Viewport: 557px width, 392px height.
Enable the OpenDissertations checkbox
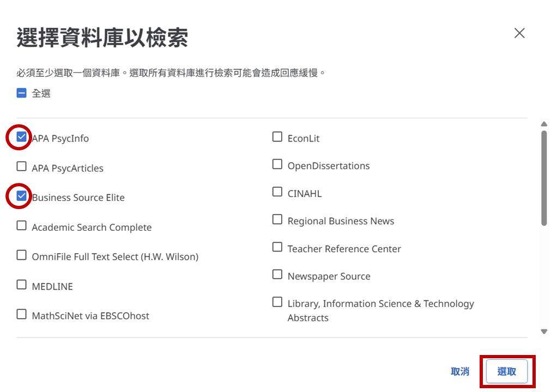277,164
